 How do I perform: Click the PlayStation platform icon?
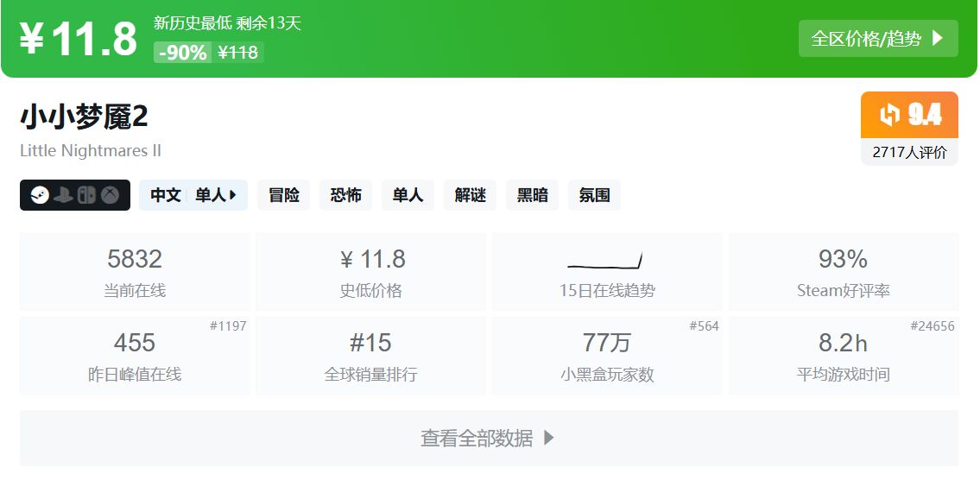(x=63, y=195)
